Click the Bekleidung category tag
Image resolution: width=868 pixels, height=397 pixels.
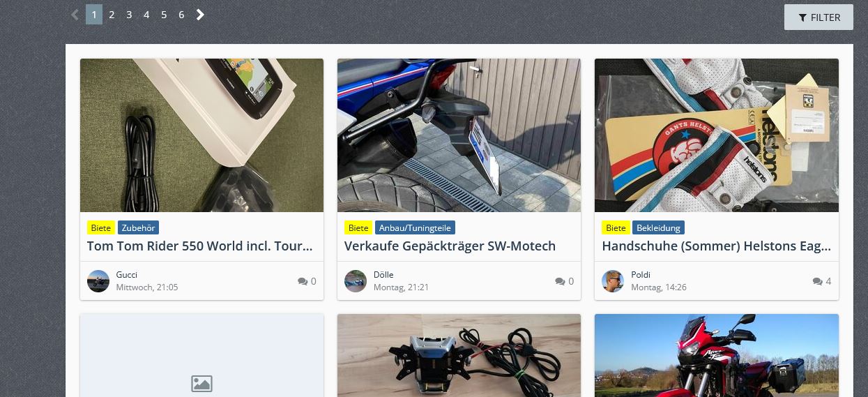tap(658, 227)
